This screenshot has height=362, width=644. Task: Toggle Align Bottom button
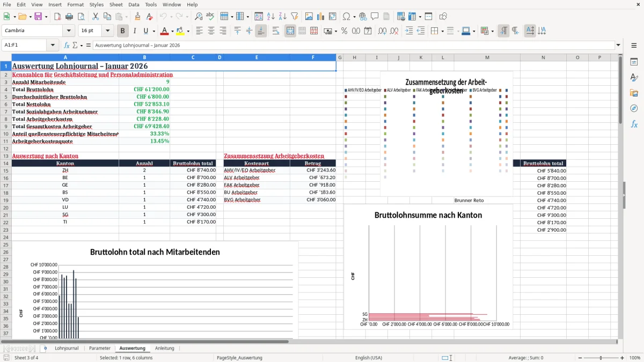(x=261, y=31)
